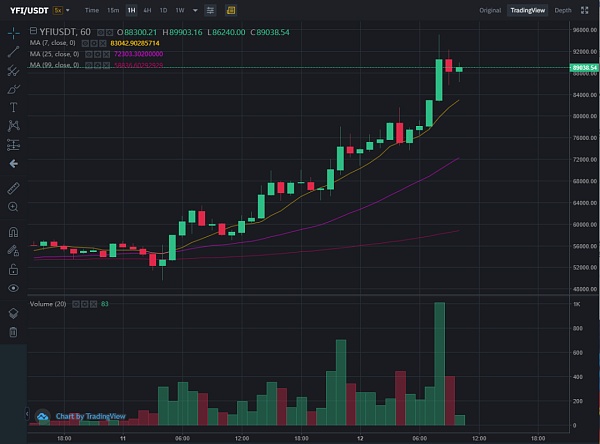Screen dimensions: 600x444
Task: Select the crosshair cursor tool
Action: [x=13, y=33]
